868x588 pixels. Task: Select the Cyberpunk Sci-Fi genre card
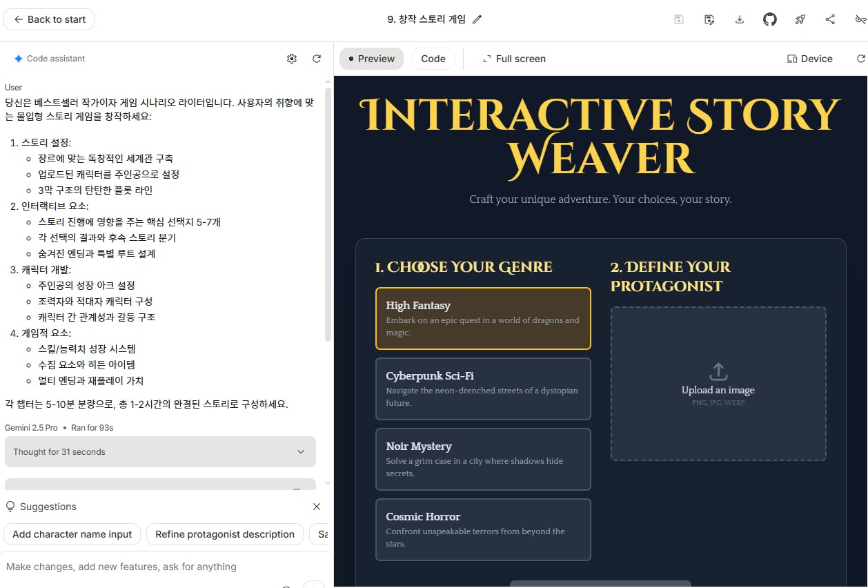(483, 389)
